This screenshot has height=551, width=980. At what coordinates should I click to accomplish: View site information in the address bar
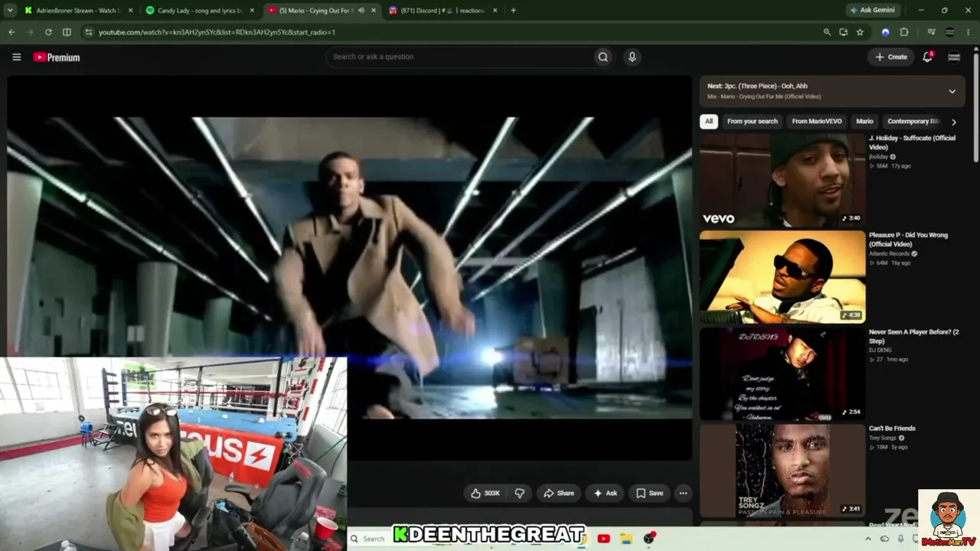pyautogui.click(x=89, y=32)
